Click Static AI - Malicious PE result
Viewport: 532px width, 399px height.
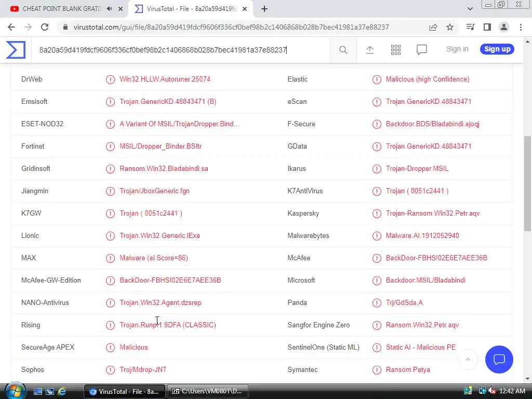pyautogui.click(x=421, y=348)
